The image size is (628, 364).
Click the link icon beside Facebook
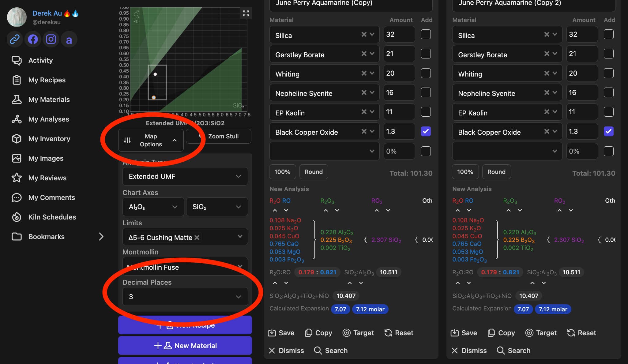pos(15,39)
